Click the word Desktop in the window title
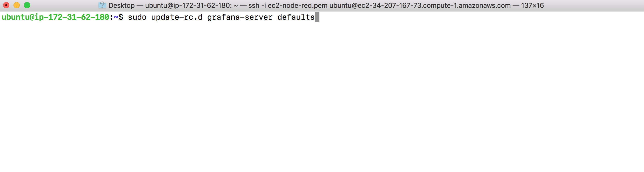644x172 pixels. click(x=122, y=5)
